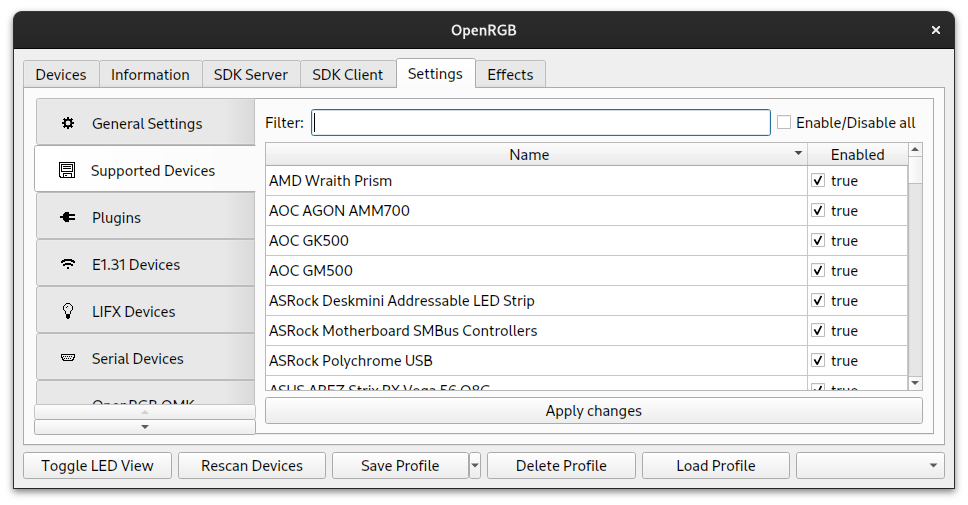Uncheck ASRock Motherboard SMBus Controllers checkbox
The height and width of the screenshot is (505, 968).
tap(818, 330)
